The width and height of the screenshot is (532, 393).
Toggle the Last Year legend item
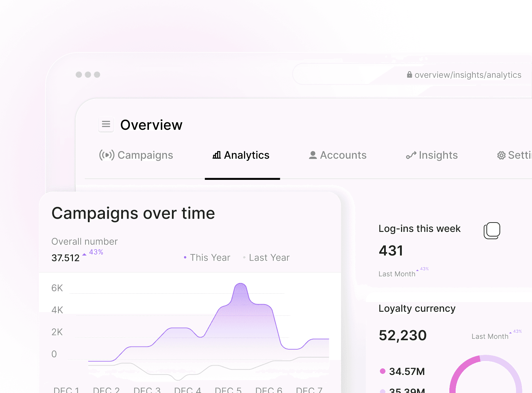click(x=266, y=258)
